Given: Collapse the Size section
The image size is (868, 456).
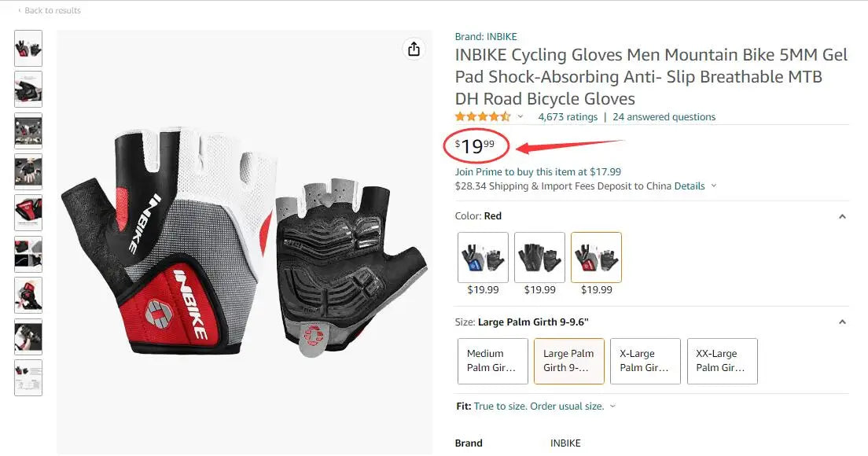Looking at the screenshot, I should 842,322.
